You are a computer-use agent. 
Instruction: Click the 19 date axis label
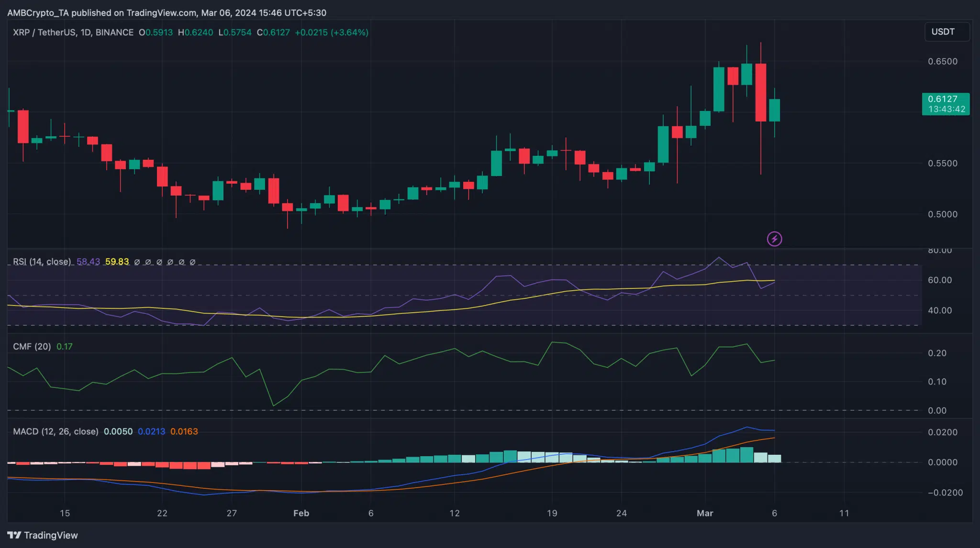pos(552,513)
